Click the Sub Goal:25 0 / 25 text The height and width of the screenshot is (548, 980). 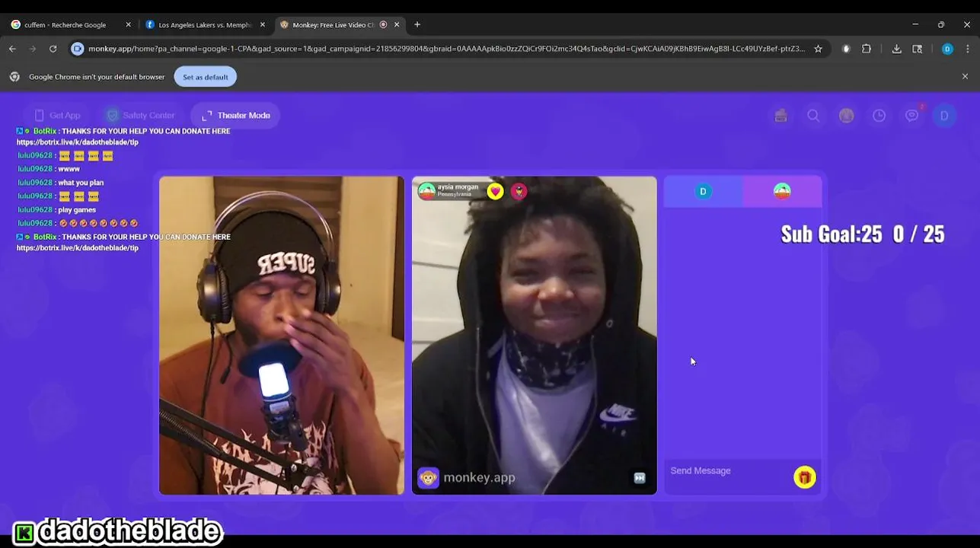[863, 234]
